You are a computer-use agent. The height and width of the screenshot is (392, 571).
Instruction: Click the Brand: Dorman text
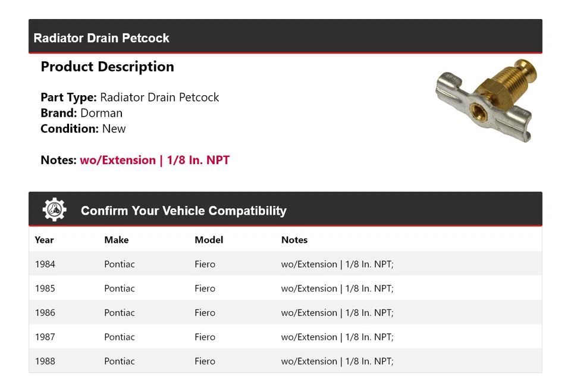pyautogui.click(x=81, y=113)
